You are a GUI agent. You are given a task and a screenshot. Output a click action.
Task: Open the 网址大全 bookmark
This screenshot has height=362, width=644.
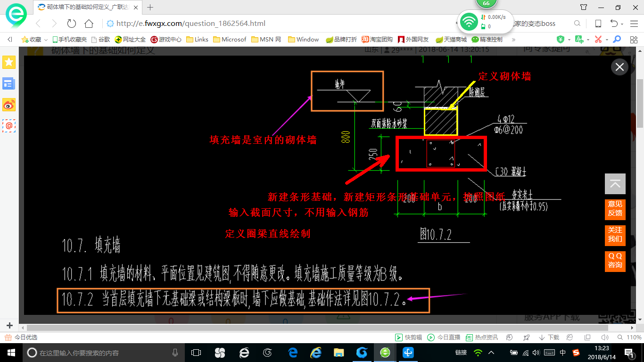pos(131,40)
